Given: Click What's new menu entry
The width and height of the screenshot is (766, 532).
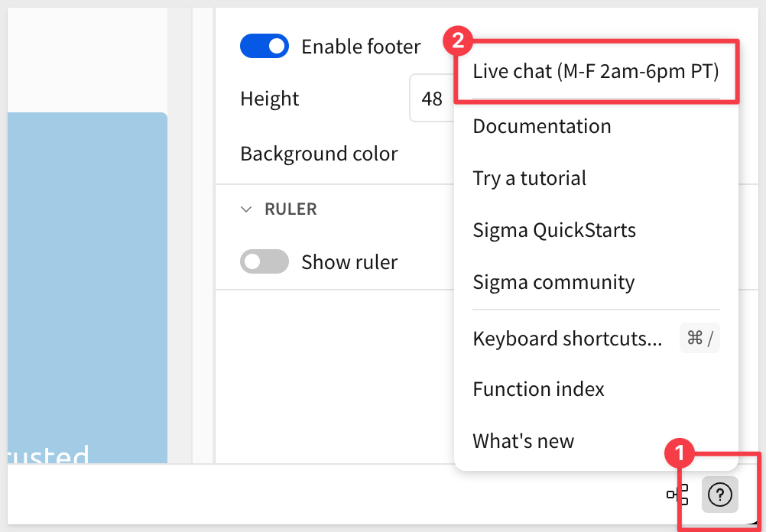Looking at the screenshot, I should coord(523,441).
